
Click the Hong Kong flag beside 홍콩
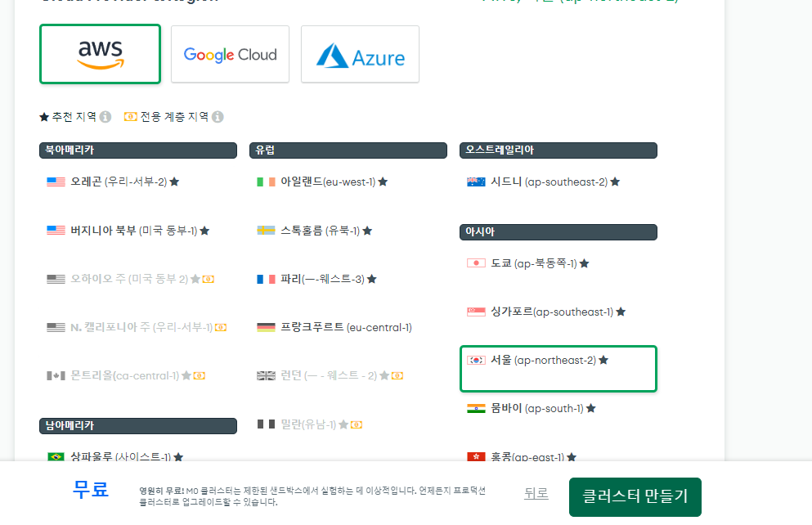(477, 456)
